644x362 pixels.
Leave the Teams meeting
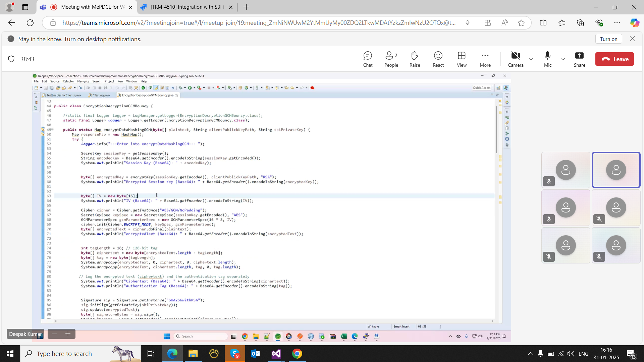tap(614, 59)
